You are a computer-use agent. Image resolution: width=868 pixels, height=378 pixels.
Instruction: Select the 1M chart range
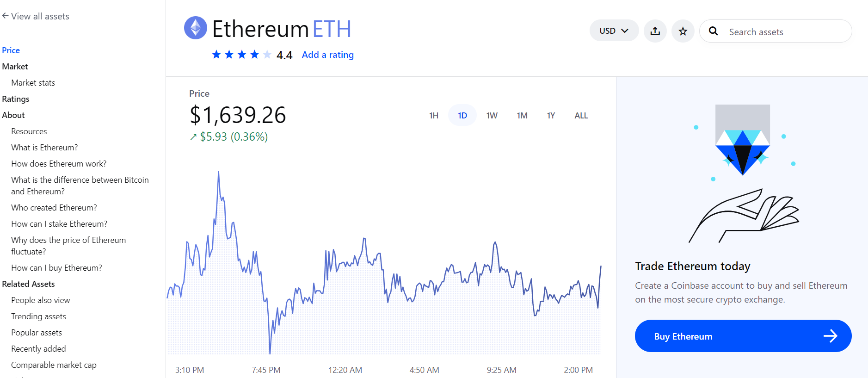522,115
